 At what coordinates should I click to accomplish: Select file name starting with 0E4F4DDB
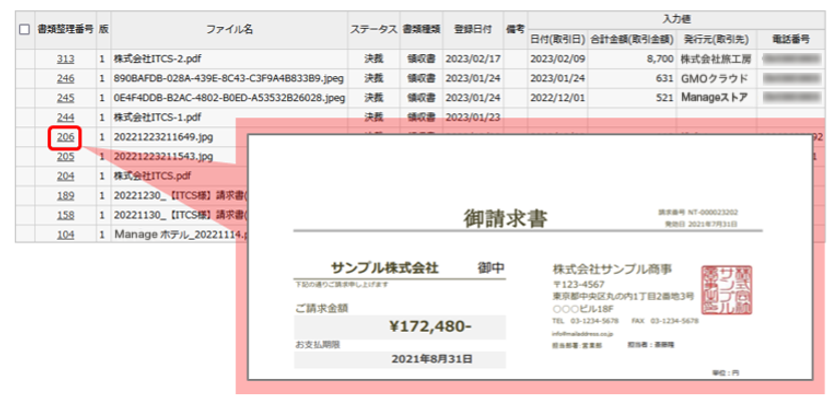229,98
